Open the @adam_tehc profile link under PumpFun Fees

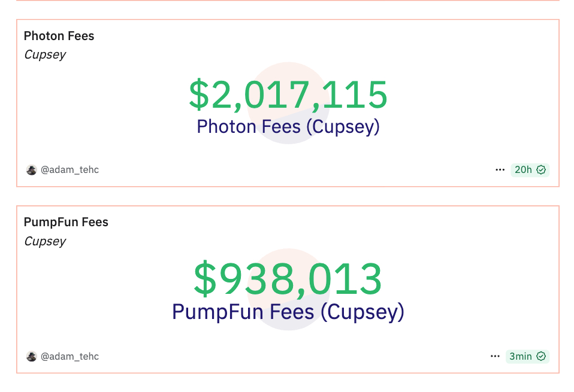point(70,356)
